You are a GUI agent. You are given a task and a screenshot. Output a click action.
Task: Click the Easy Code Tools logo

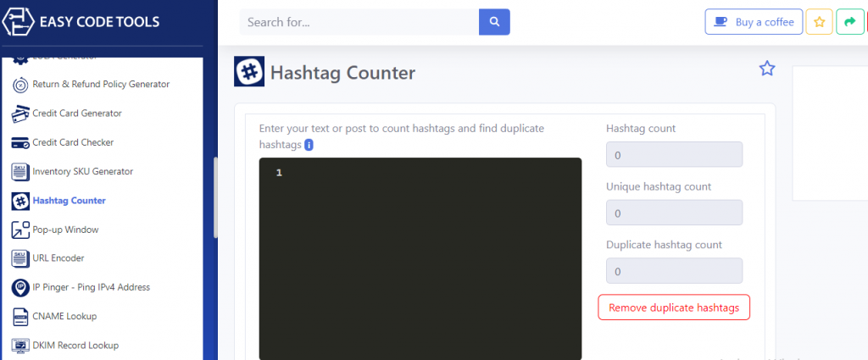tap(18, 22)
